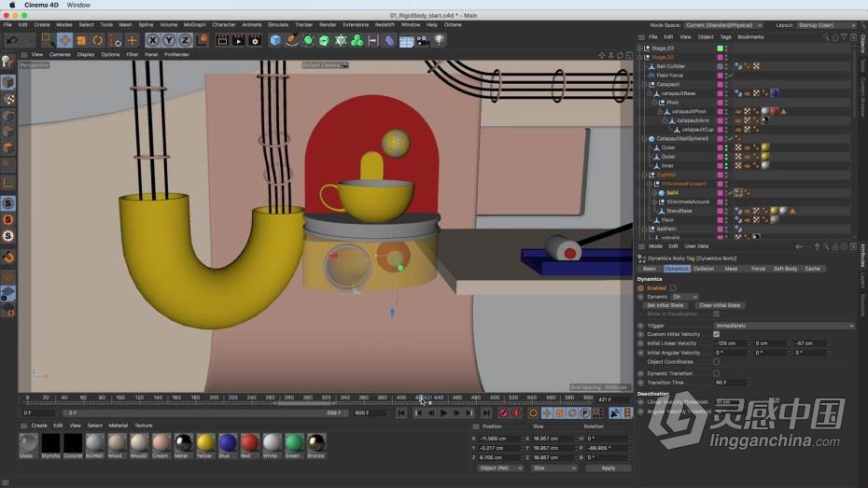Toggle the Y axis lock
Viewport: 868px width, 488px height.
point(169,40)
